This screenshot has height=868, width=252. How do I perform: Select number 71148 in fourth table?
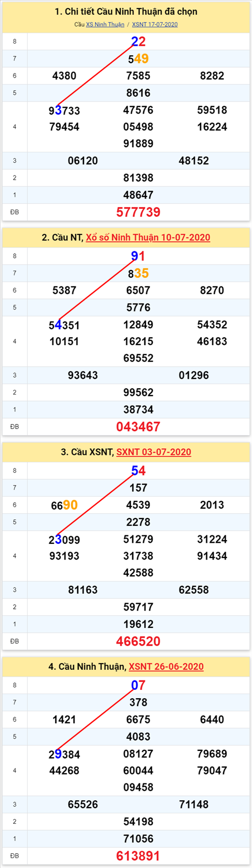click(194, 804)
